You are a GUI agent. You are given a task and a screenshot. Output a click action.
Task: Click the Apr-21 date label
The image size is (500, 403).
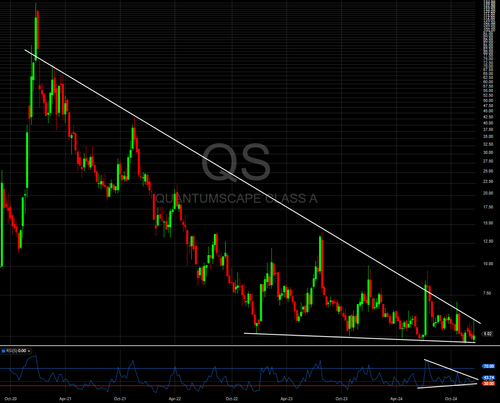coord(65,399)
